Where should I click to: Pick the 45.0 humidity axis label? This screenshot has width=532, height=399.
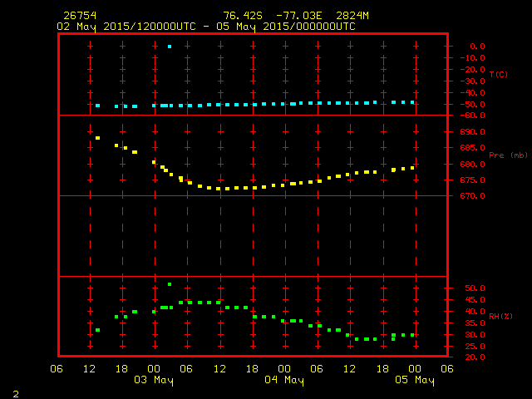point(475,300)
